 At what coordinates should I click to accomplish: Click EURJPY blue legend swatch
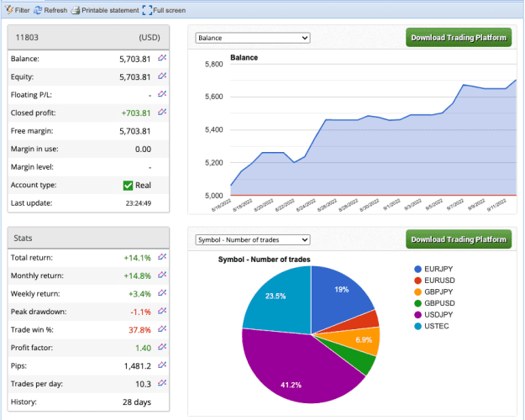click(417, 269)
